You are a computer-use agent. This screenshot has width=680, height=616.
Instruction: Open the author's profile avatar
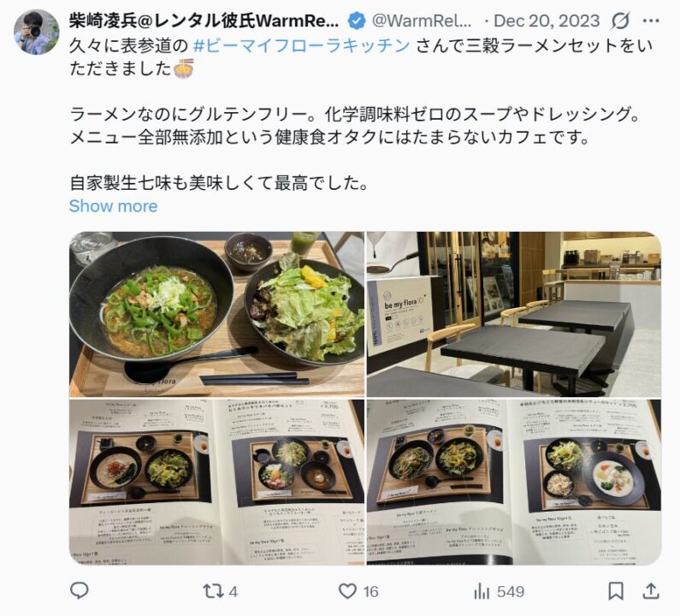click(37, 32)
